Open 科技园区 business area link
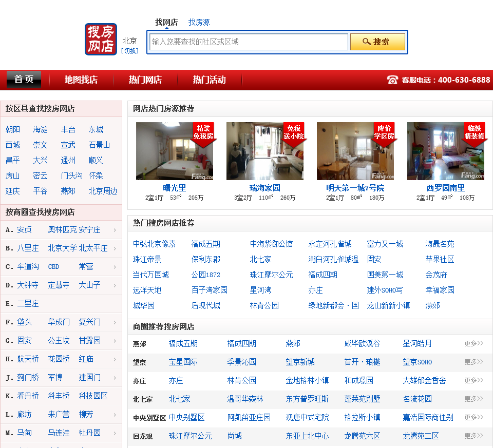Screen dimensions: 493x448 click(93, 396)
